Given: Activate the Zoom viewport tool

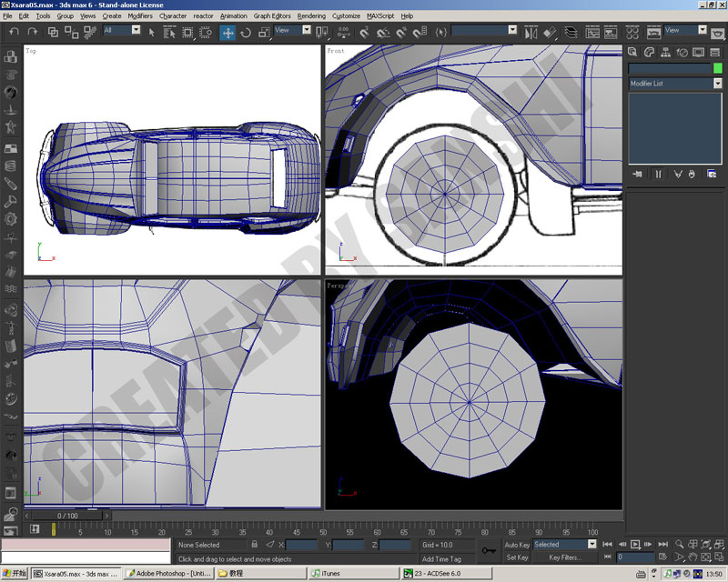Looking at the screenshot, I should click(679, 544).
